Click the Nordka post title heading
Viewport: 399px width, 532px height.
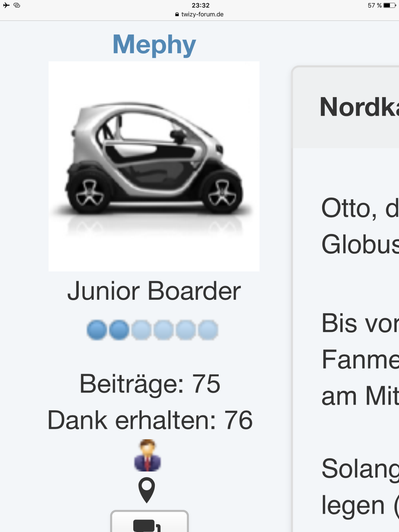(359, 107)
